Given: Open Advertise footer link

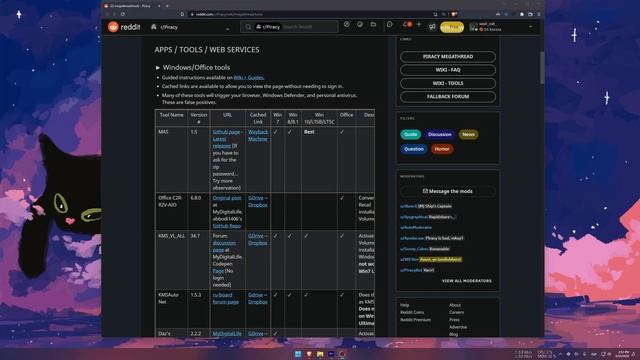Looking at the screenshot, I should coord(458,327).
